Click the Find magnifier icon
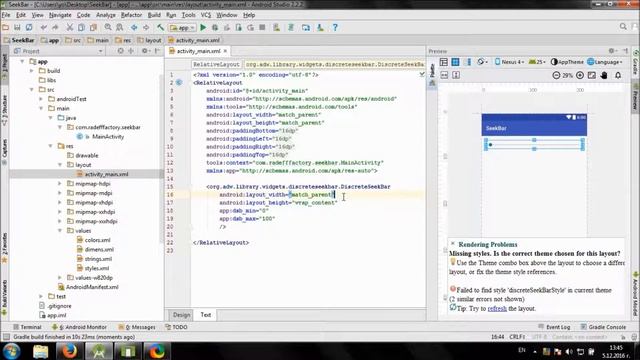This screenshot has width=640, height=360. pos(108,27)
